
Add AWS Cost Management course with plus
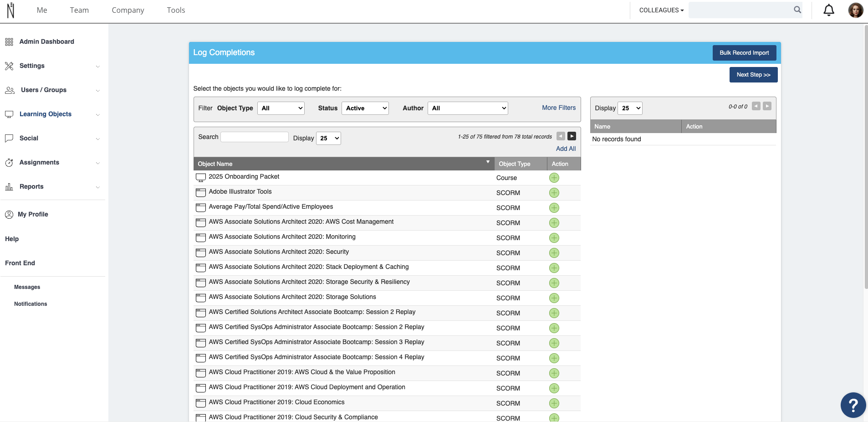pos(554,223)
